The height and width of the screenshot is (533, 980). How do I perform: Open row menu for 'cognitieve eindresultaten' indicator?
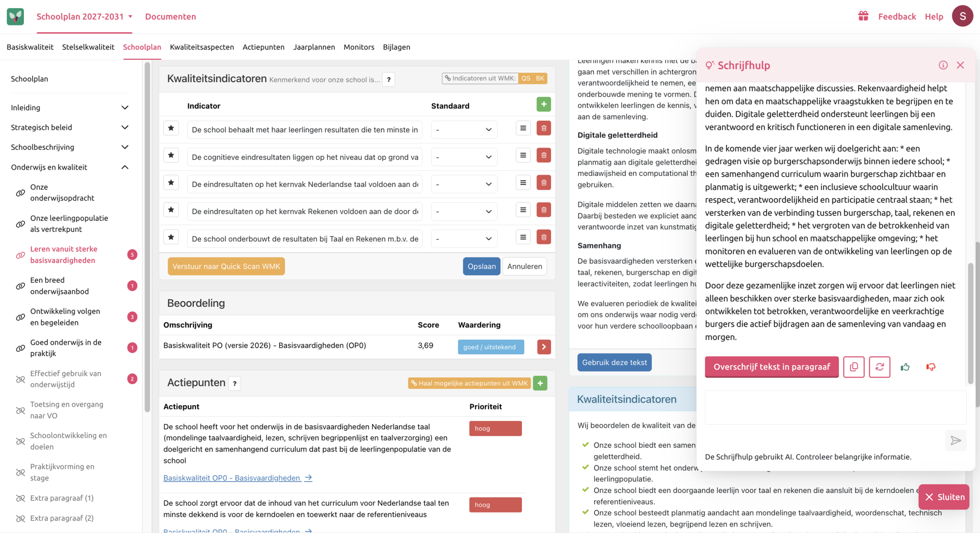(523, 155)
